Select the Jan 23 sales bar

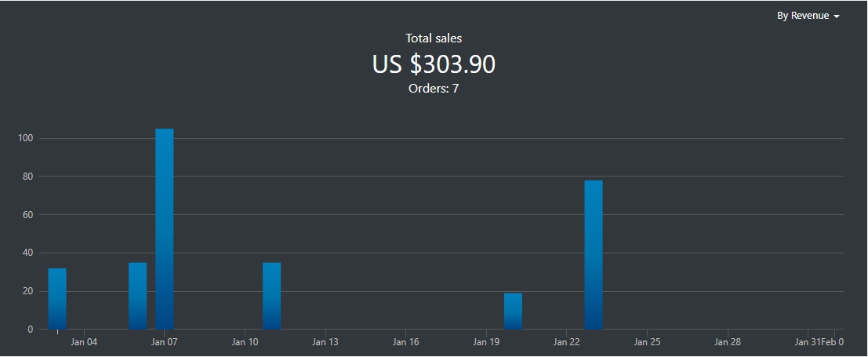594,254
